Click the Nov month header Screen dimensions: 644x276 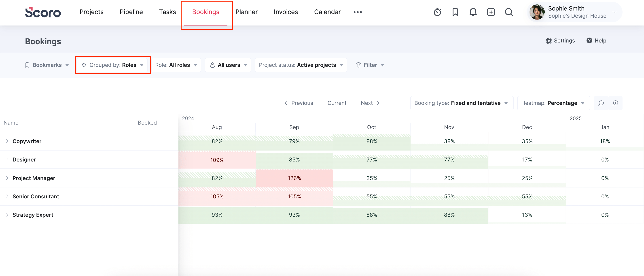449,127
